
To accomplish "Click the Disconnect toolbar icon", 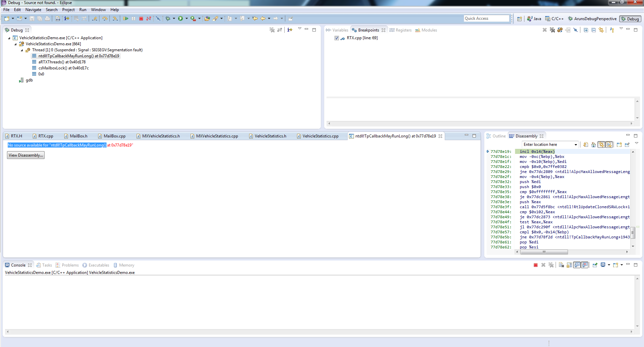I will click(x=149, y=18).
